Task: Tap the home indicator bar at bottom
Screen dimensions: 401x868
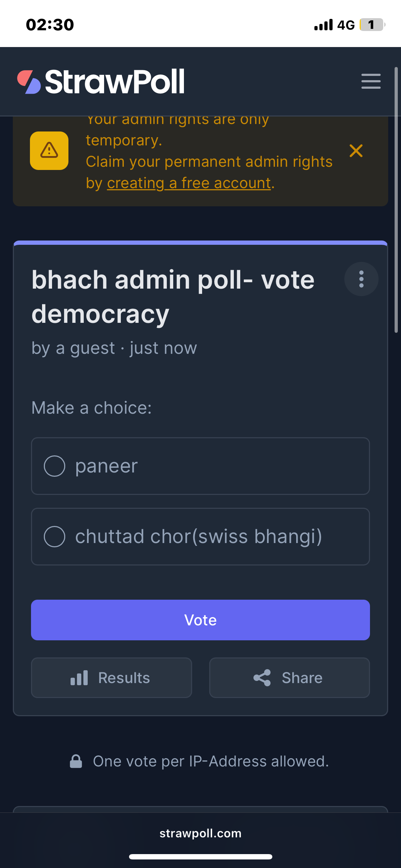Action: [200, 857]
